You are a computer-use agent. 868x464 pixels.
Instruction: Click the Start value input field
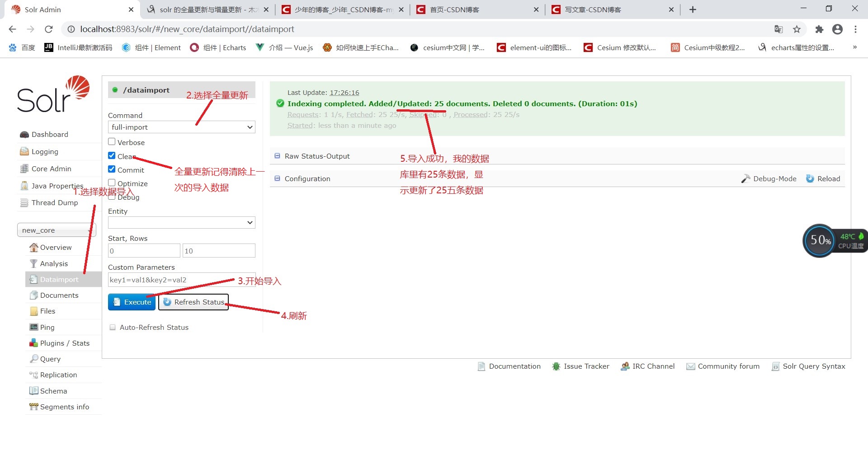point(144,251)
